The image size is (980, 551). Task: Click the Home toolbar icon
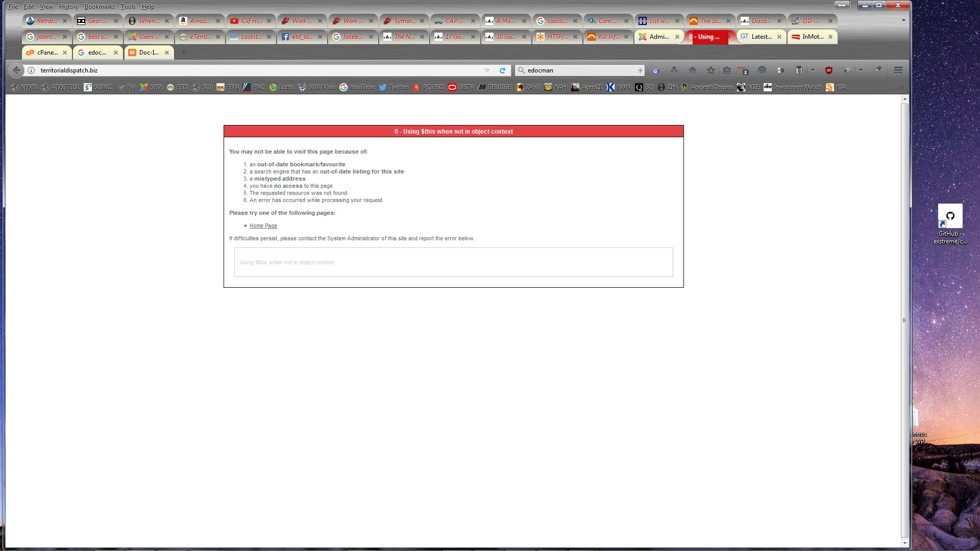[692, 70]
